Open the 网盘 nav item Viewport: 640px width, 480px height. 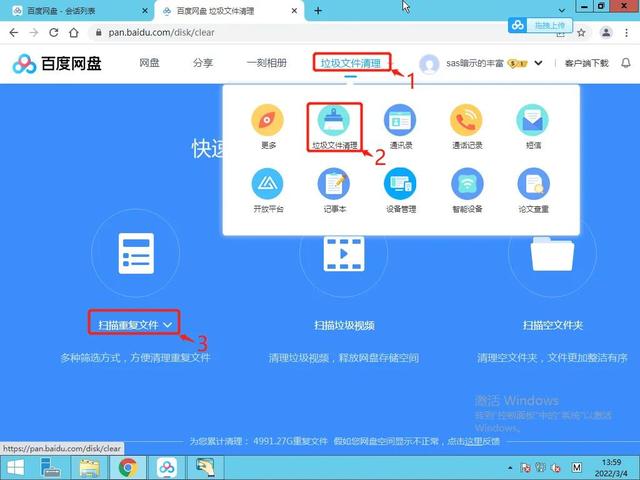149,63
